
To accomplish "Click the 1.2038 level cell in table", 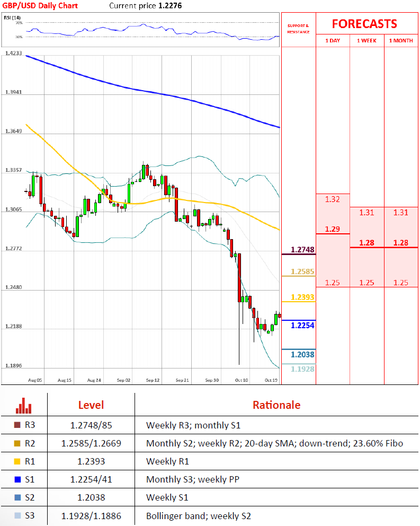I will [91, 497].
